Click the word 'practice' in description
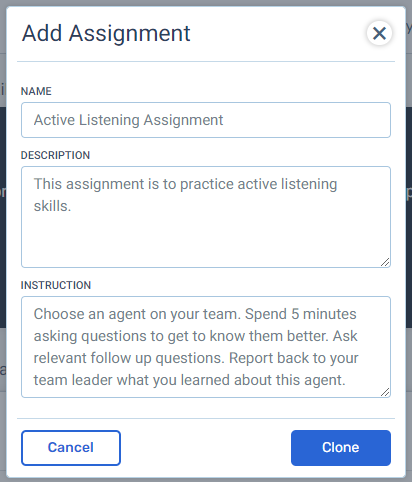 207,184
